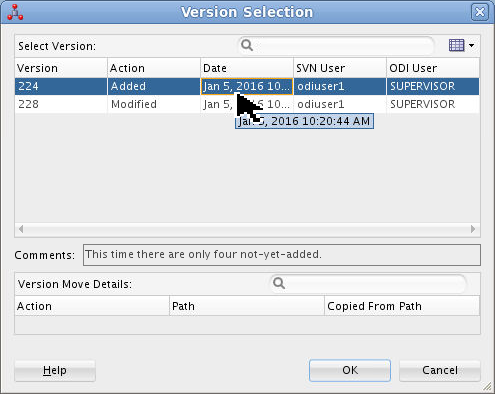Cancel the version selection
Screen dimensions: 495x394
[440, 370]
